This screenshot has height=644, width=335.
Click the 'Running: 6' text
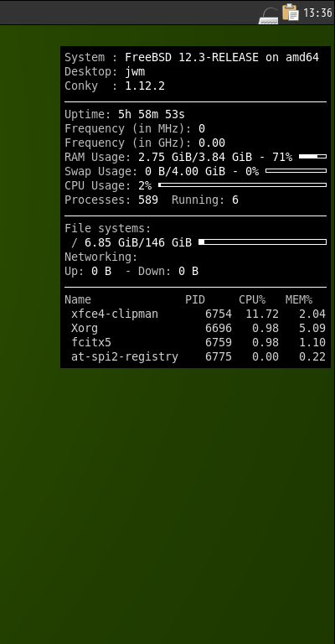pyautogui.click(x=205, y=200)
